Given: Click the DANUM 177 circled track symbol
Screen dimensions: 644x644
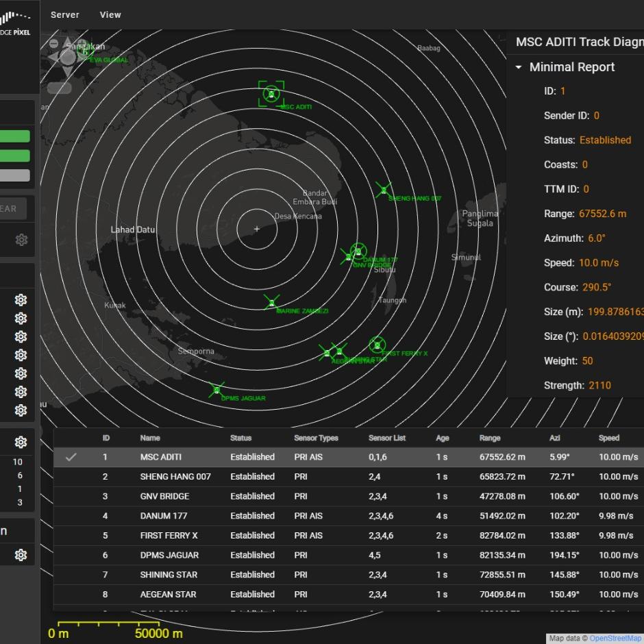Looking at the screenshot, I should tap(358, 251).
